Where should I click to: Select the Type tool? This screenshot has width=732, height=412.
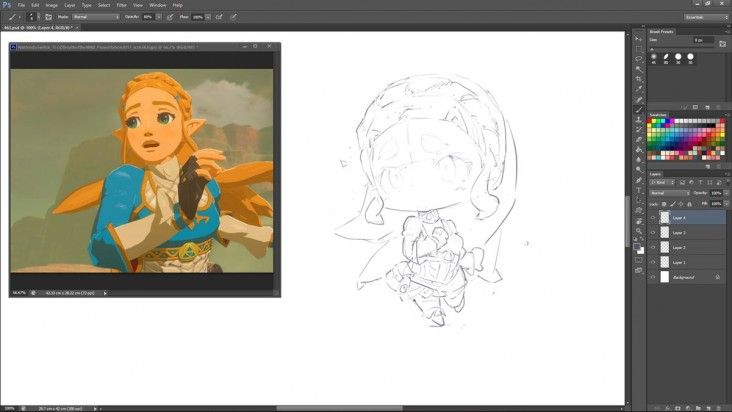638,189
